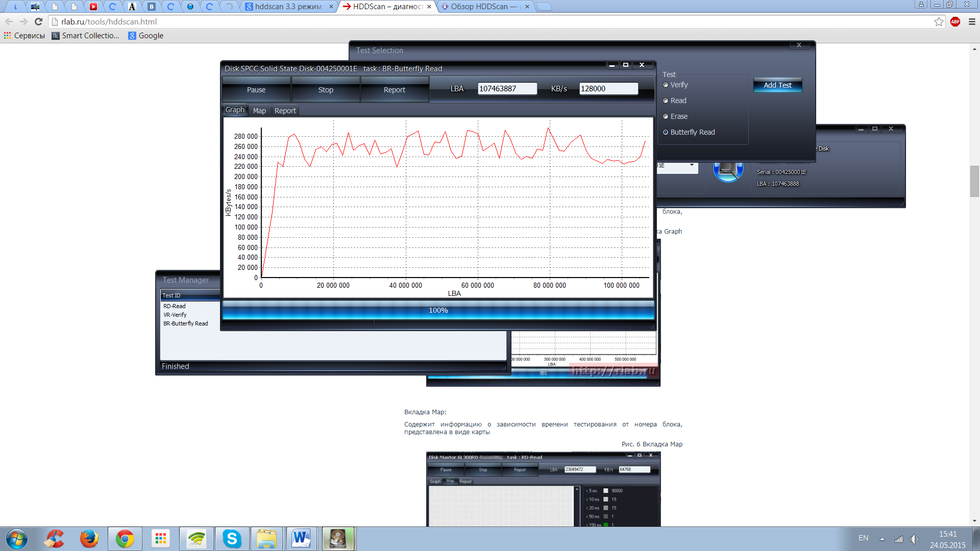Click the KB/s value field 128000
This screenshot has height=551, width=980.
608,89
